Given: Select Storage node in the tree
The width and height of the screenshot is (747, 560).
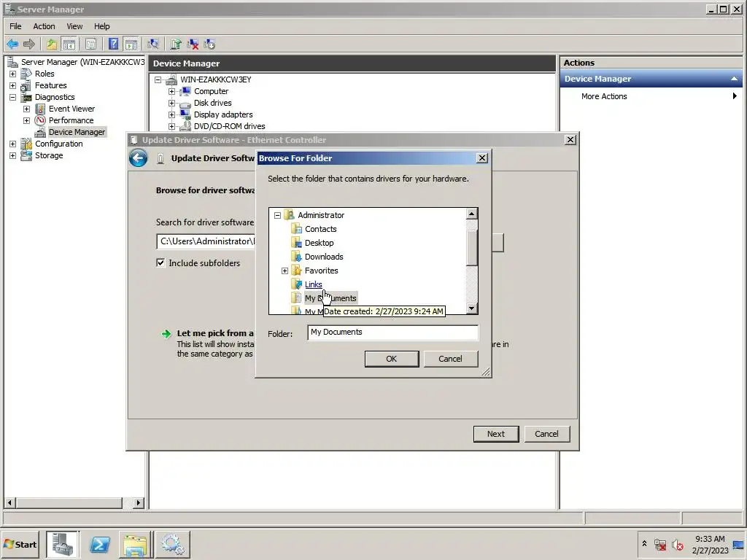Looking at the screenshot, I should [49, 155].
